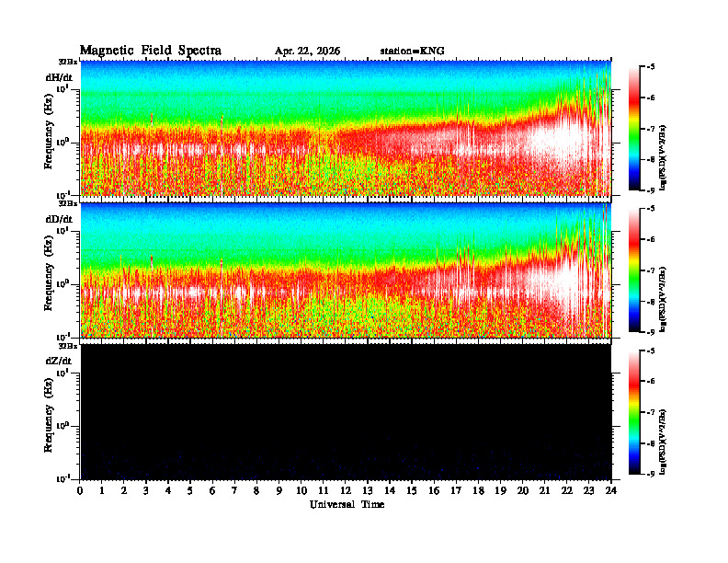Screen dimensions: 728x563
Task: Click the dH/dt spectrogram plot
Action: point(346,128)
